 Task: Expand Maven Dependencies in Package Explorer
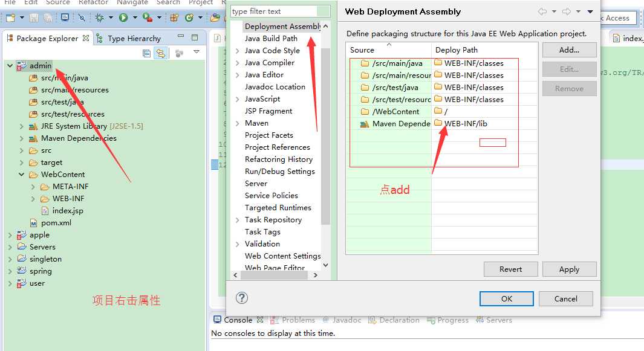[21, 138]
